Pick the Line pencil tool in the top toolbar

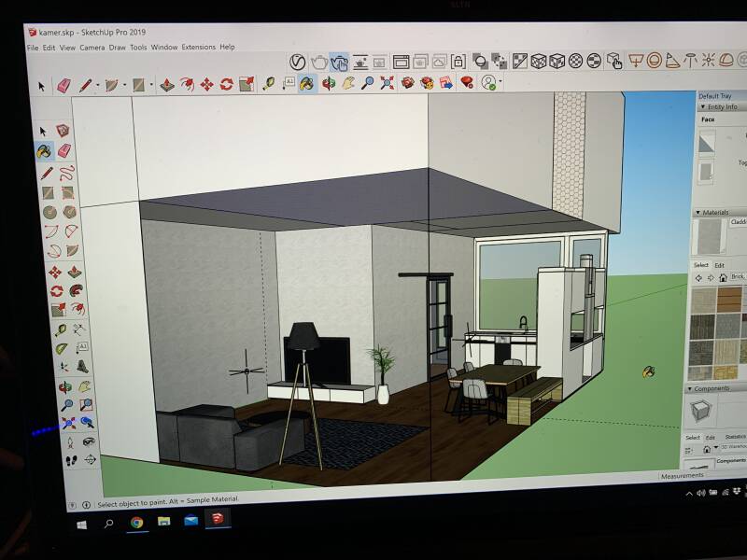click(x=85, y=86)
